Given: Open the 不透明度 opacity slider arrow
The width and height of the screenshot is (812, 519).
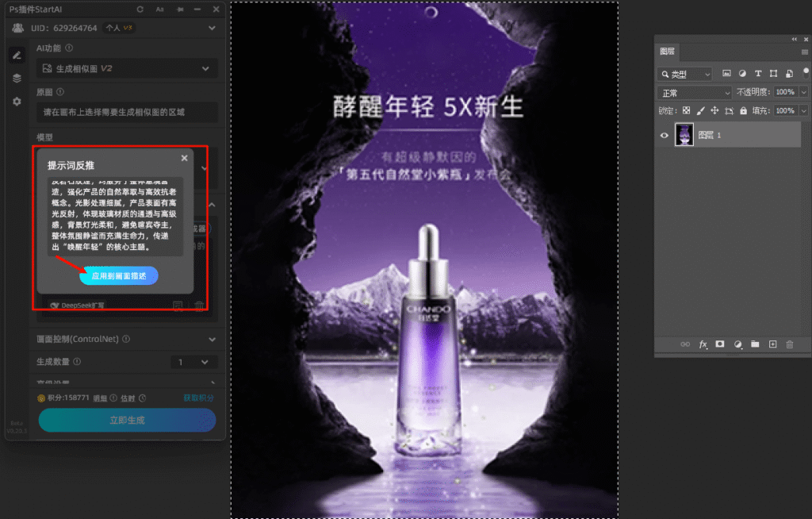Looking at the screenshot, I should pos(804,92).
